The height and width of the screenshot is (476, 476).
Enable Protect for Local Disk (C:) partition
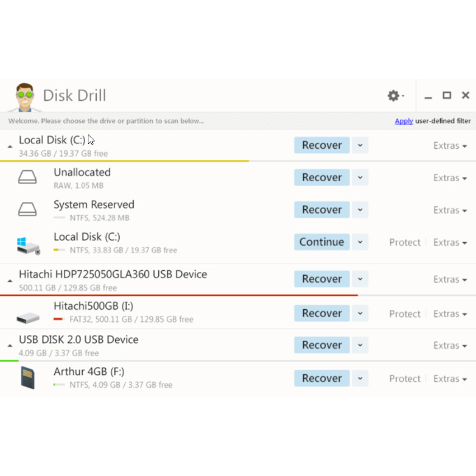404,242
